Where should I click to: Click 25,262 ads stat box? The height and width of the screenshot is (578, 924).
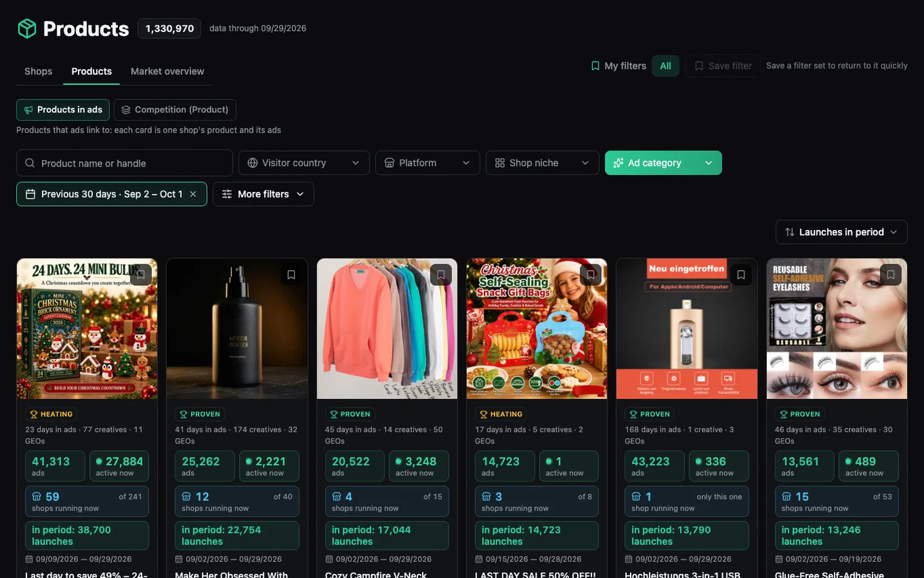[205, 466]
